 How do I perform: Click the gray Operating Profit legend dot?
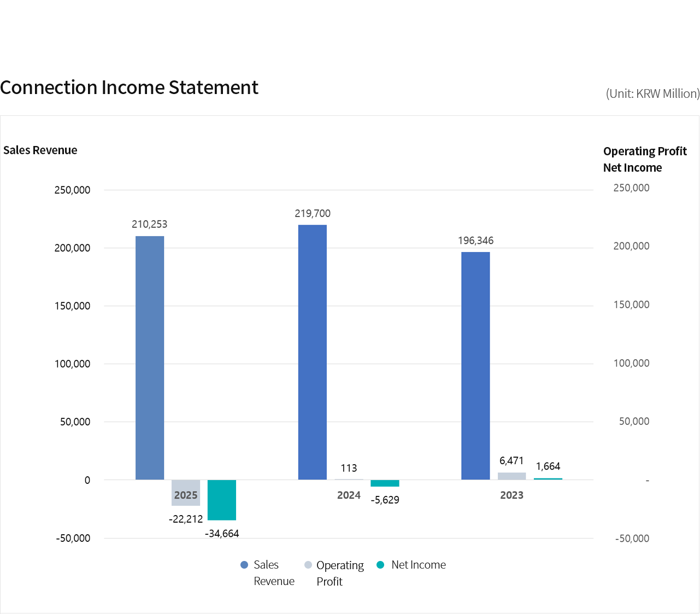click(x=308, y=565)
